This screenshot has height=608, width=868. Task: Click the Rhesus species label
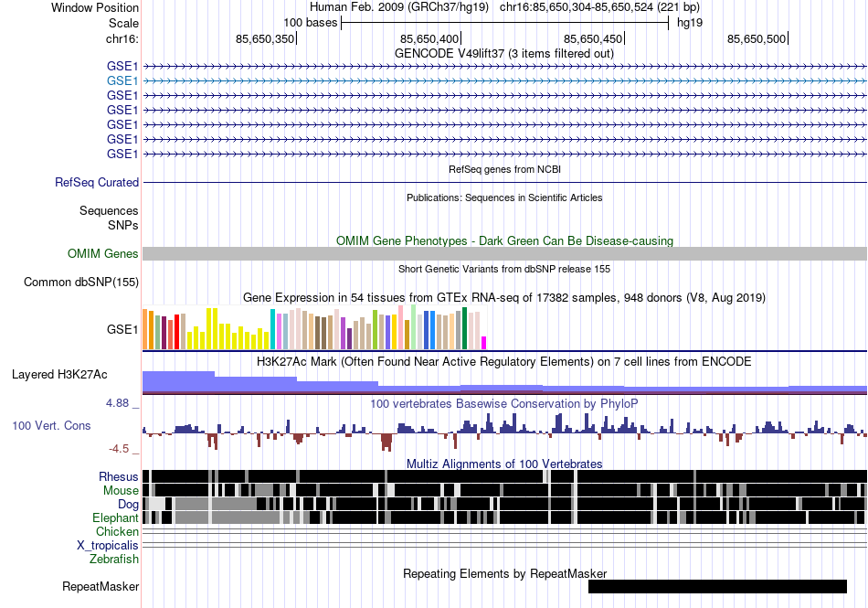click(119, 476)
